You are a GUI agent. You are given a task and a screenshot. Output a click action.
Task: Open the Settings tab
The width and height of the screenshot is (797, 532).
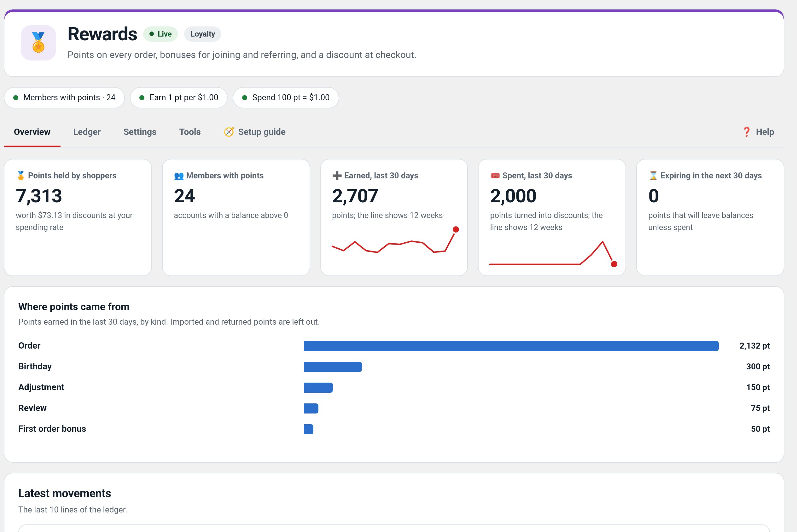pos(140,132)
